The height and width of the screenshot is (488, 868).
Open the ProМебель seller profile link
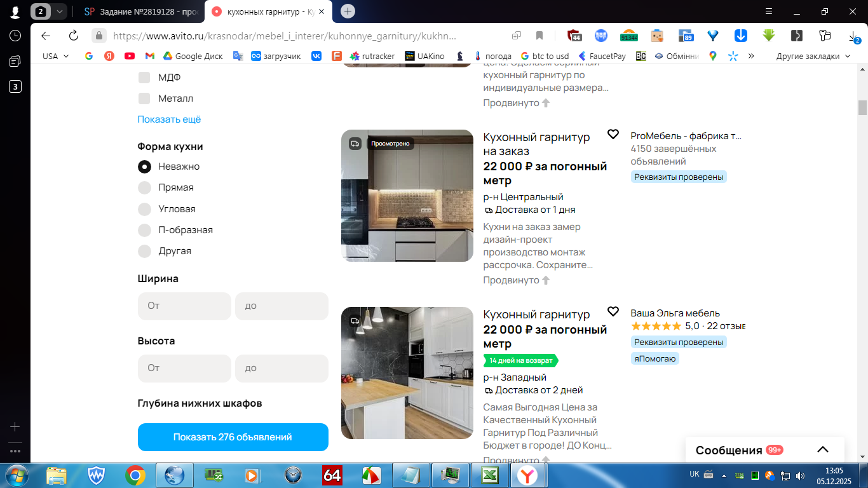(686, 135)
